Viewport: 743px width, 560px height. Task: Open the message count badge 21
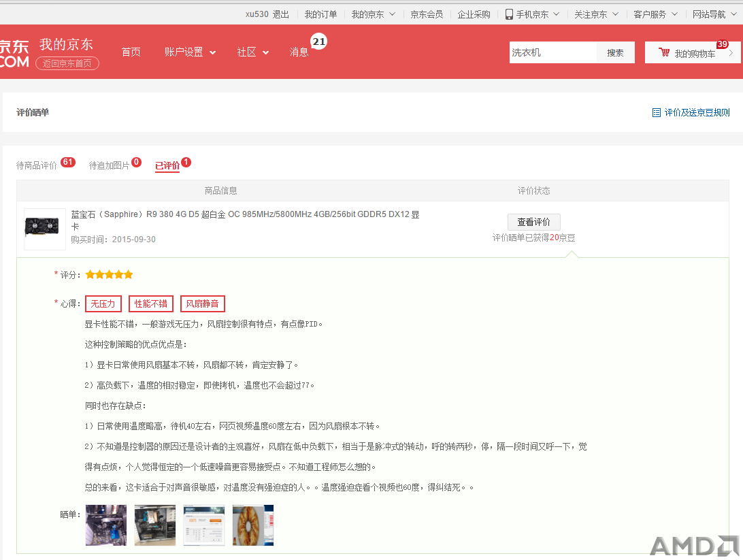coord(319,42)
